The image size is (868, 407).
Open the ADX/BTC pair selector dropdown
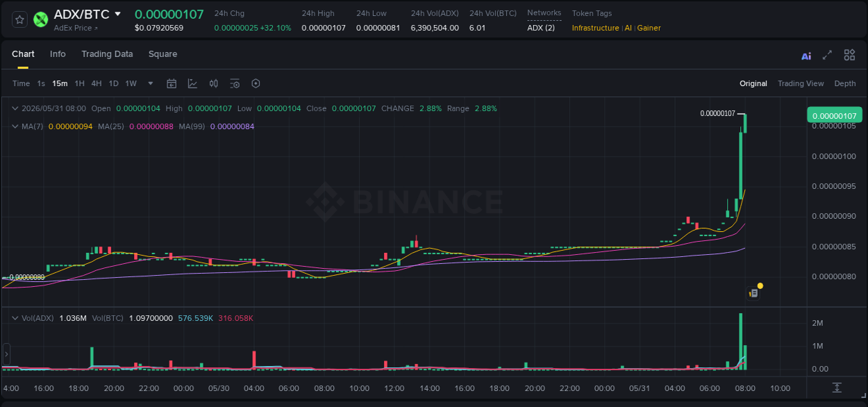point(117,14)
